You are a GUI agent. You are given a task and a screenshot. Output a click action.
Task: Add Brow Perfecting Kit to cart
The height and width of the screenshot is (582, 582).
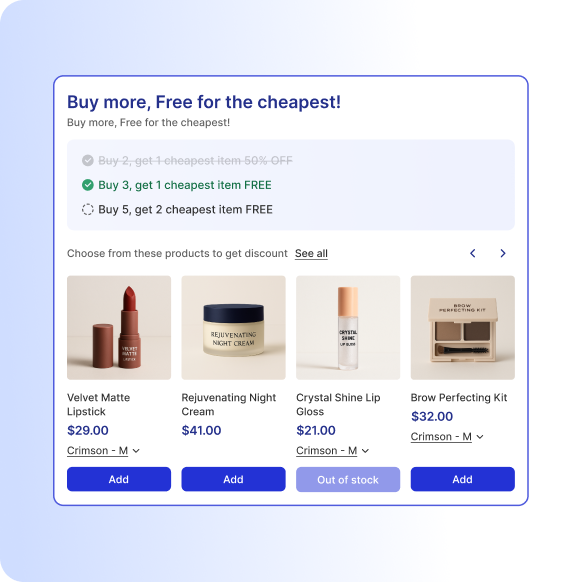[x=462, y=479]
